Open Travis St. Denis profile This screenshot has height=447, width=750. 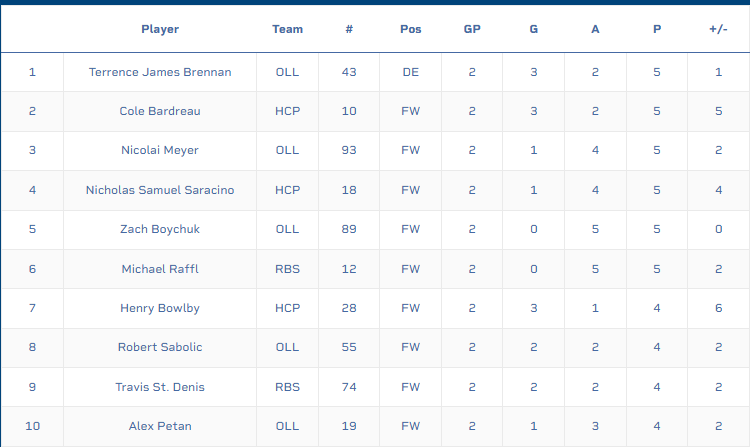160,387
